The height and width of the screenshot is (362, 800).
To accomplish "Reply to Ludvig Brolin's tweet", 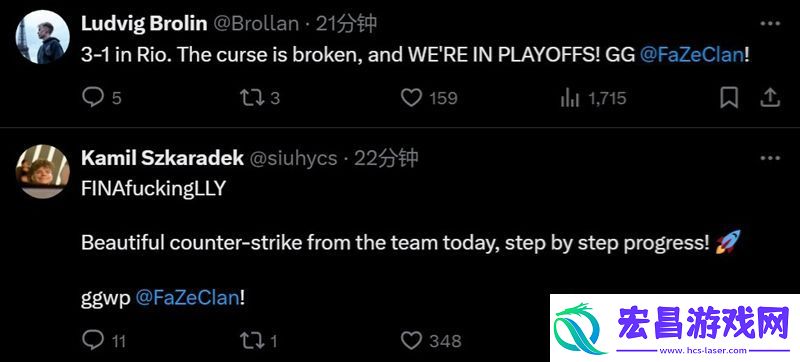I will [93, 97].
